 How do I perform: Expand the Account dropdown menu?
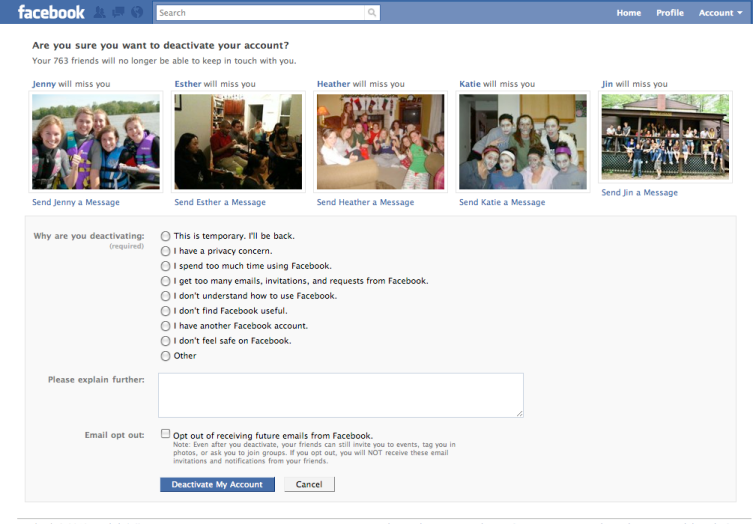[720, 13]
